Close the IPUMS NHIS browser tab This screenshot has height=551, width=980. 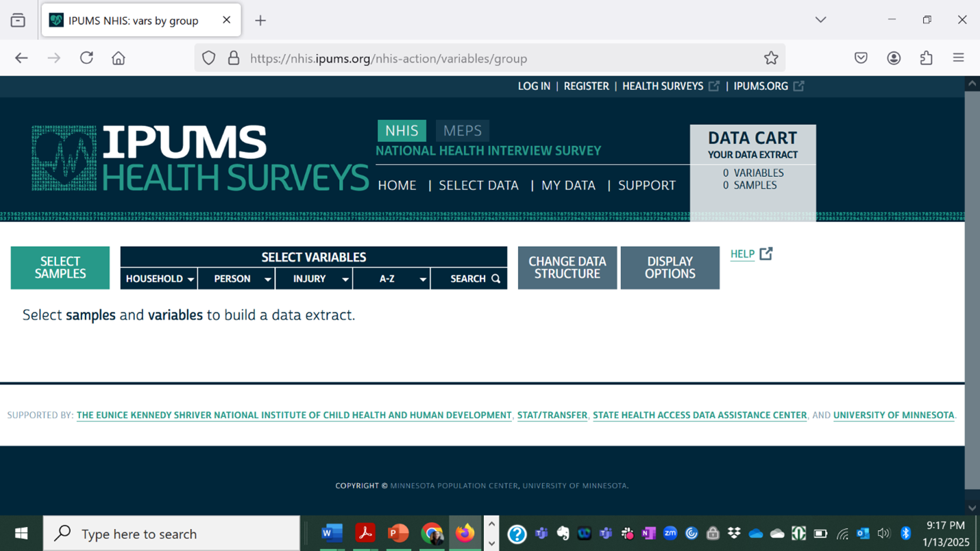227,20
